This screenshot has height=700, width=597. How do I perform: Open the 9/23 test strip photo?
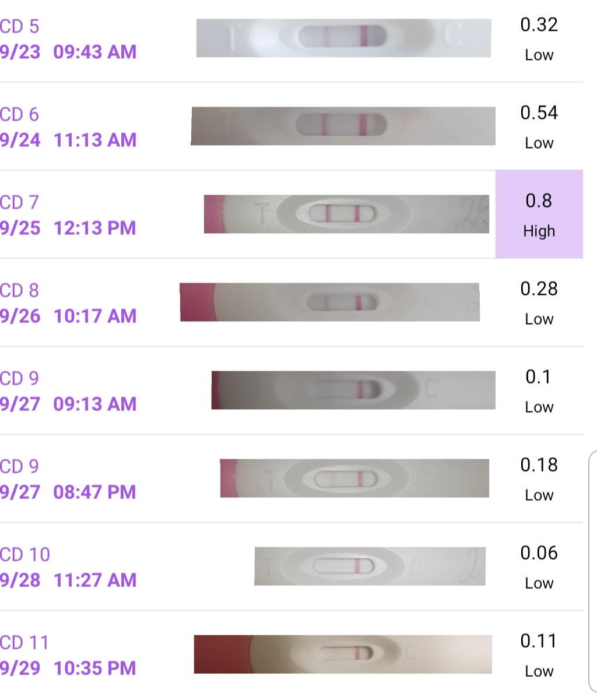coord(343,38)
